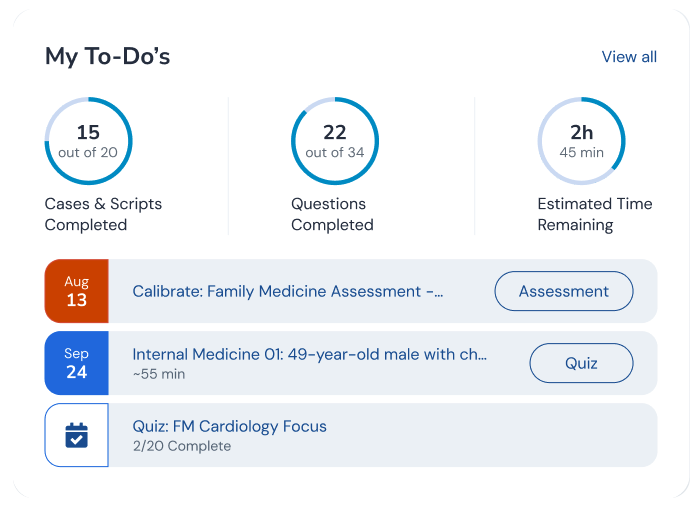Click the Cases & Scripts Completed label
This screenshot has width=699, height=507.
(103, 214)
